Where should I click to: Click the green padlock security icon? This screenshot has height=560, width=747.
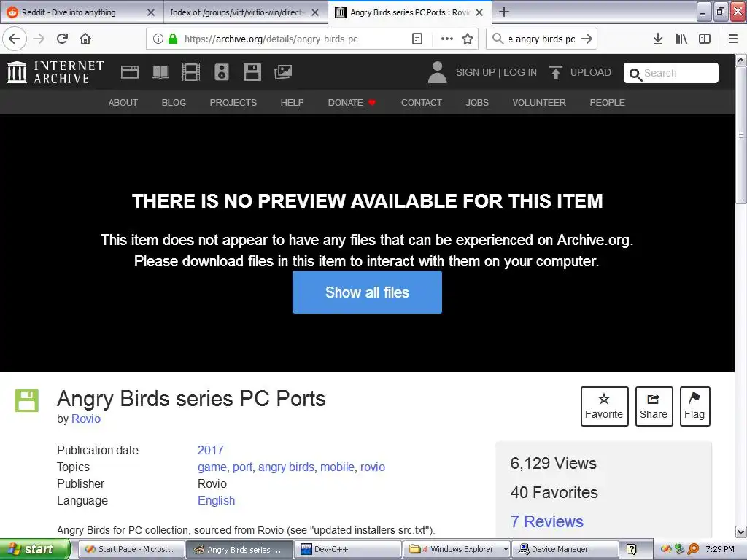pyautogui.click(x=173, y=39)
